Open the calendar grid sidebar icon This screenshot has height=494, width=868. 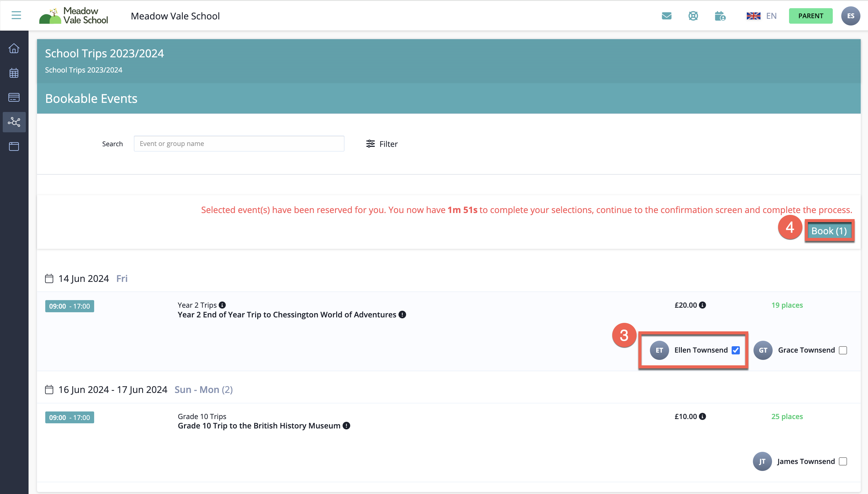click(14, 73)
